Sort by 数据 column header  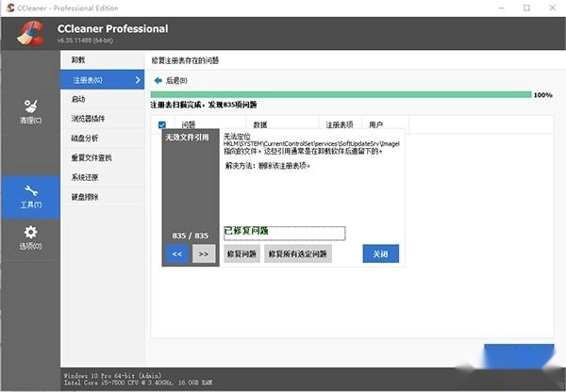pos(260,124)
